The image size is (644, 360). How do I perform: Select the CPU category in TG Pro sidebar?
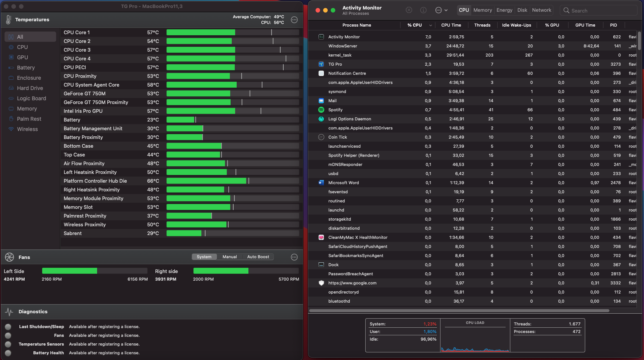pyautogui.click(x=30, y=47)
